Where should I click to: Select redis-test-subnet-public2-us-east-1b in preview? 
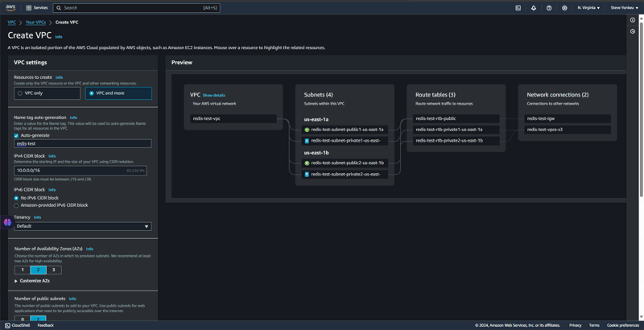point(345,163)
